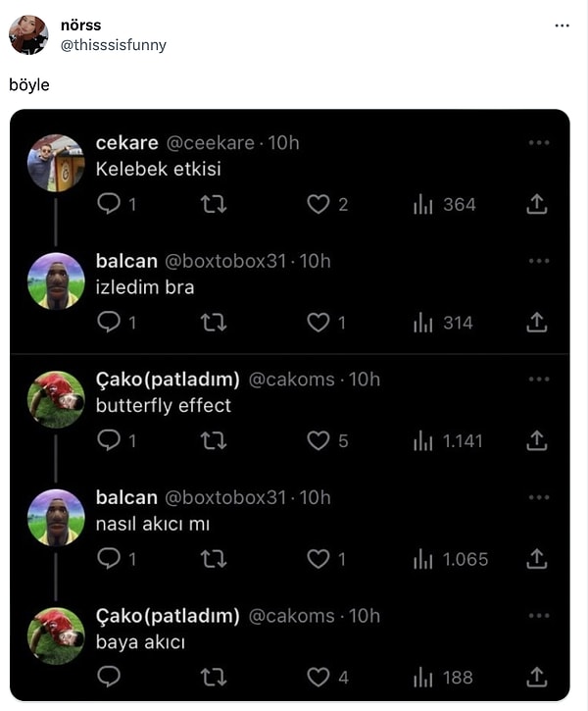Open balcan's avatar on 'izledim bra'

click(x=56, y=281)
